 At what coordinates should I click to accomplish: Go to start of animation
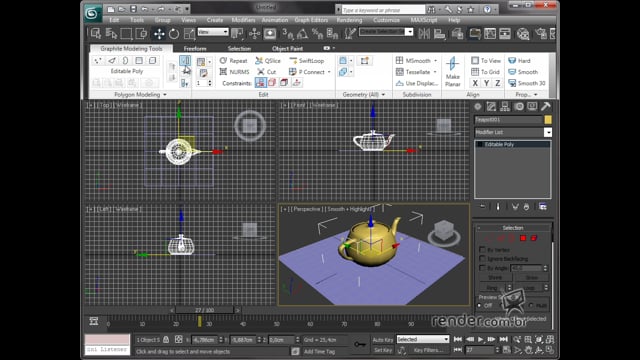tap(458, 339)
